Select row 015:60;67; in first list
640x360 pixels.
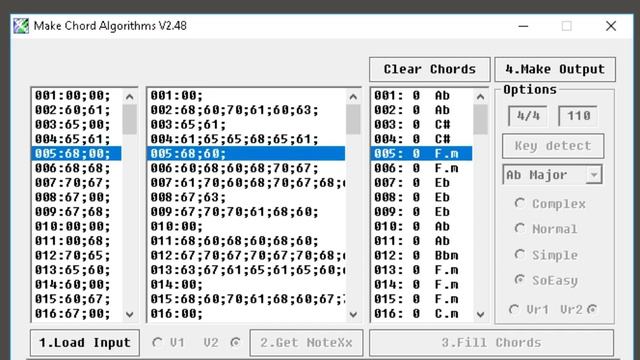tap(77, 299)
